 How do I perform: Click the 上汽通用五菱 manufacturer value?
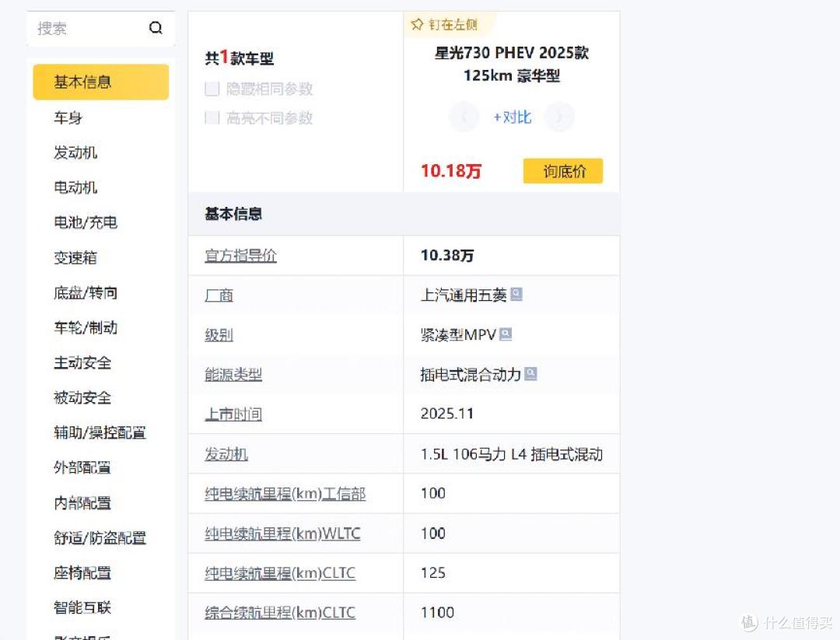click(464, 295)
